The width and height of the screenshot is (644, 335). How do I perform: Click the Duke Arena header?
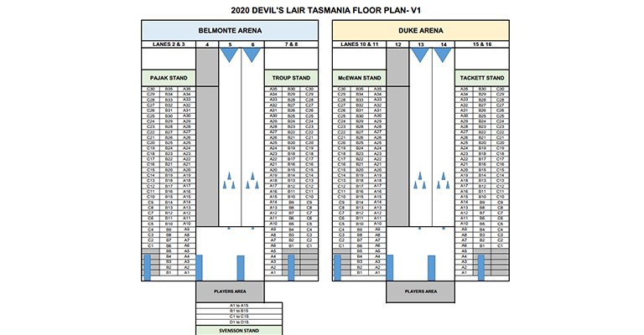click(421, 30)
